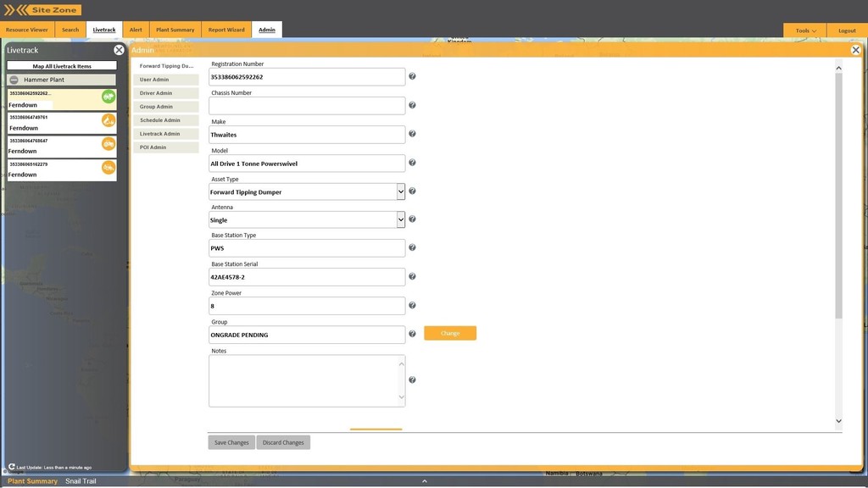Click the Model input field
Image resolution: width=868 pixels, height=488 pixels.
307,164
